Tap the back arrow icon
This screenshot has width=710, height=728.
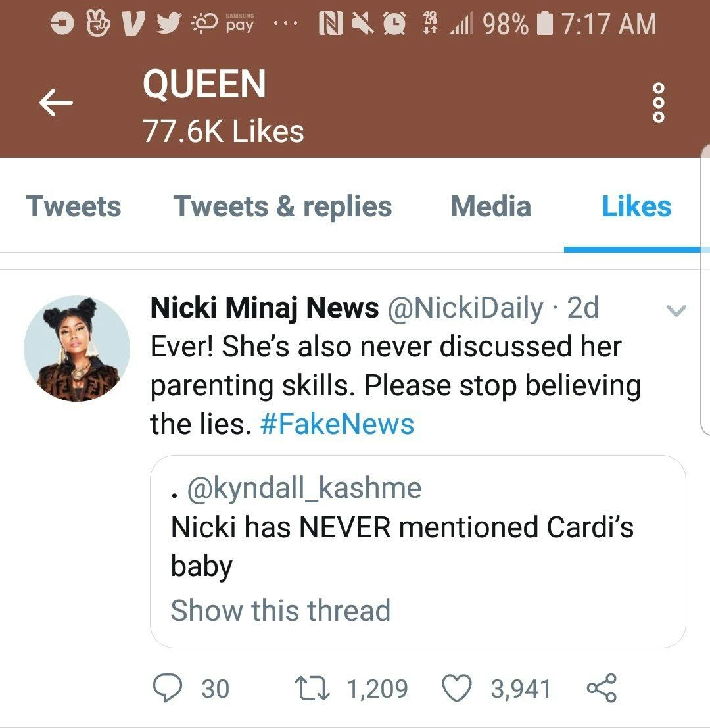[x=55, y=103]
